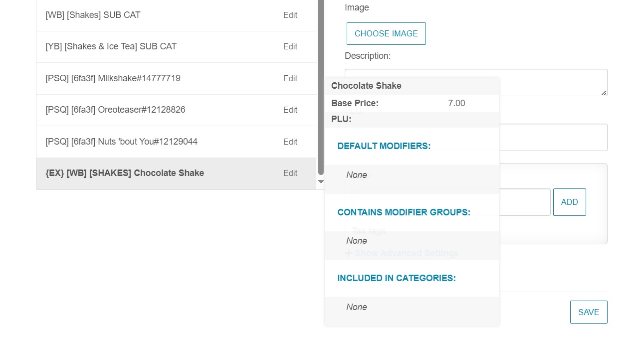Image resolution: width=644 pixels, height=340 pixels.
Task: Click the CHOOSE IMAGE button
Action: (386, 34)
